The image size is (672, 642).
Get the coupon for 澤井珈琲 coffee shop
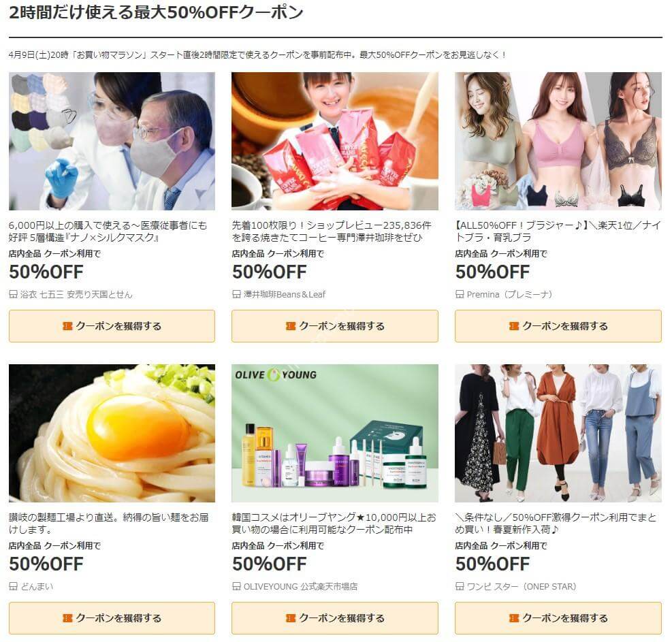pyautogui.click(x=335, y=326)
